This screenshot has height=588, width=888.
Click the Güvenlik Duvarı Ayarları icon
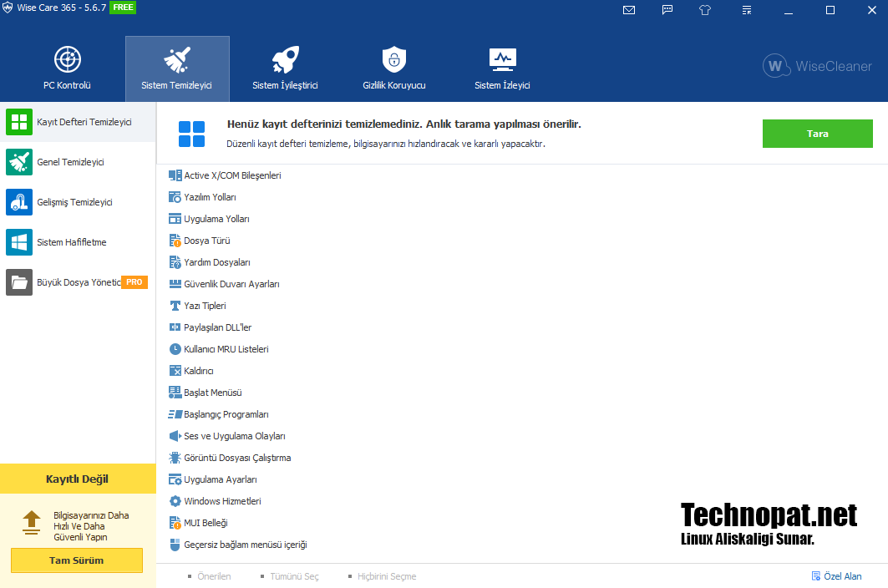[175, 284]
